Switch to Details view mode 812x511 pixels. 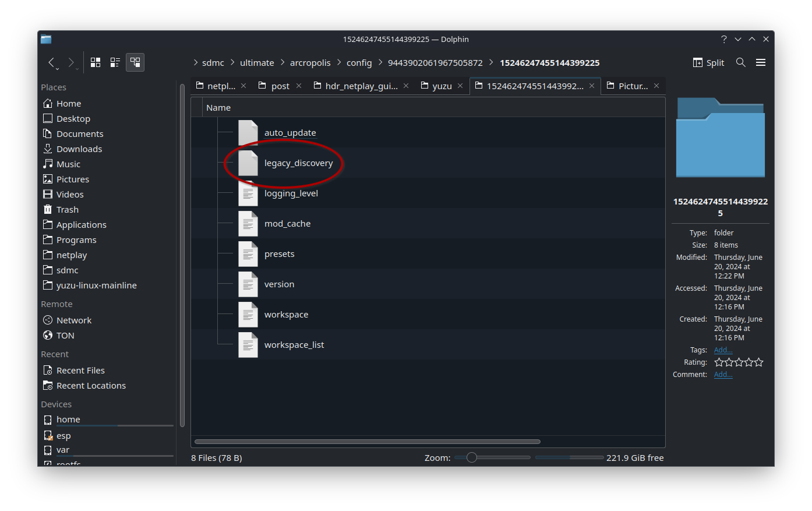tap(135, 62)
